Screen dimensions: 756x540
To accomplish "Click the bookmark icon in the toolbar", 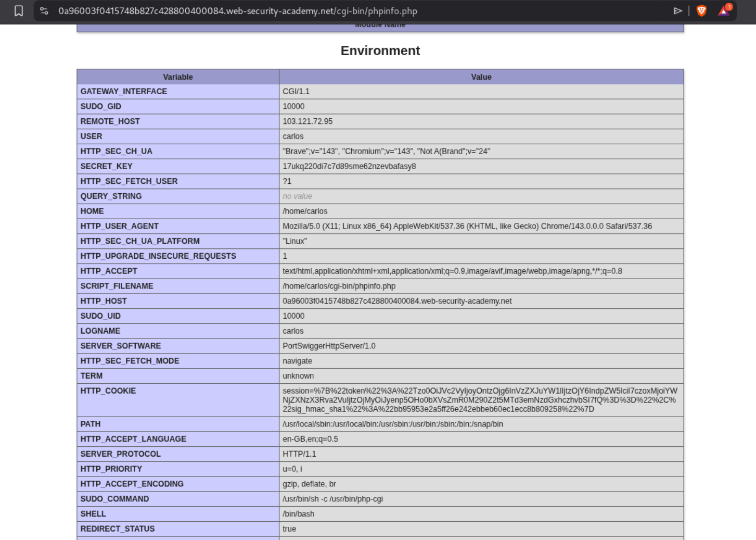I will 19,11.
